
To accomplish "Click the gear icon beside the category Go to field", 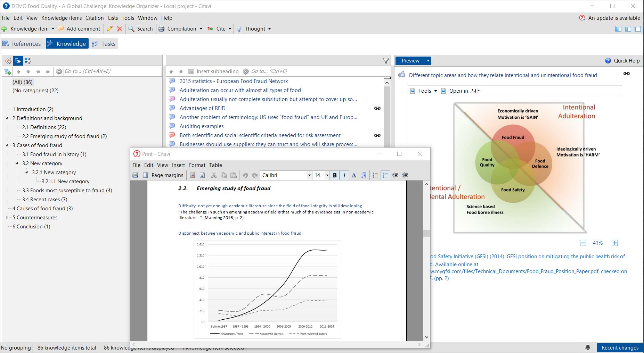I will click(x=59, y=72).
